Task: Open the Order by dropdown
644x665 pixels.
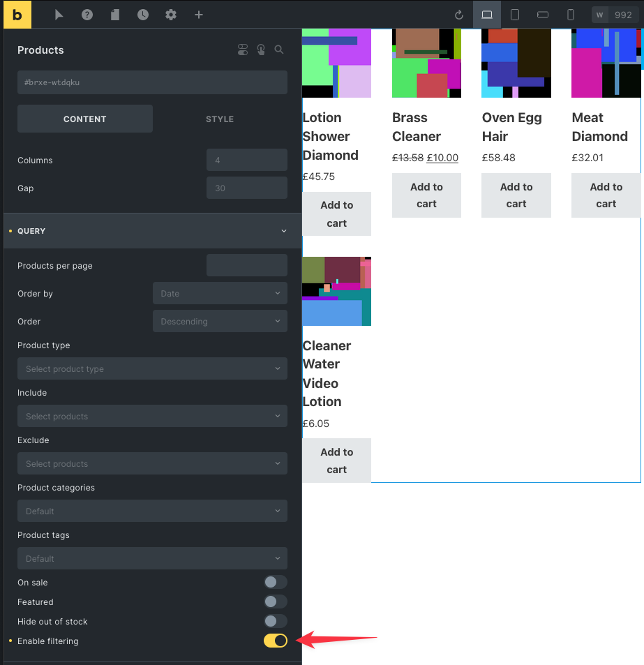Action: (x=220, y=293)
